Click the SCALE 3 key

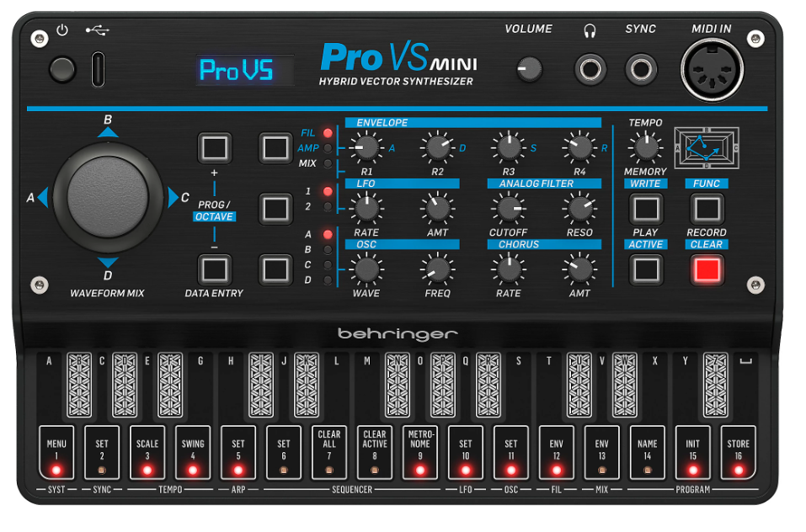coord(147,452)
